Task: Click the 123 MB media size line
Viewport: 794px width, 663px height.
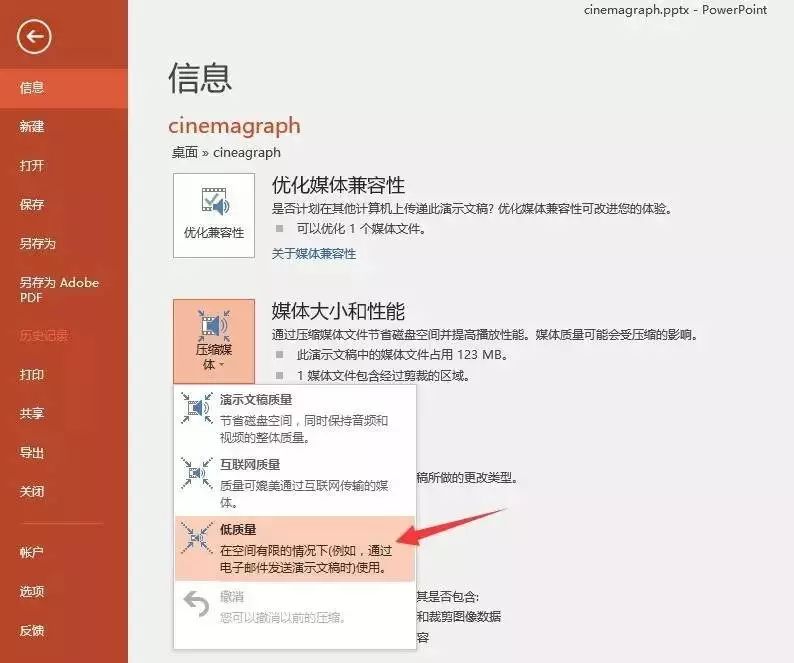Action: point(403,355)
